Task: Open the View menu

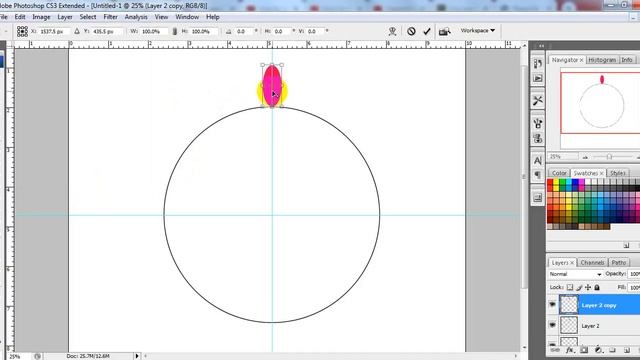Action: 161,17
